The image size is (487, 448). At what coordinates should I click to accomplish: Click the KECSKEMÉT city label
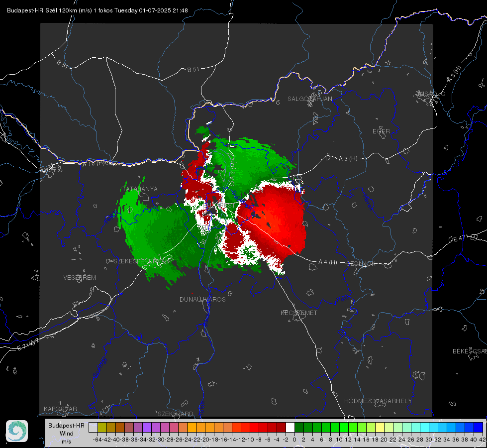tap(299, 313)
